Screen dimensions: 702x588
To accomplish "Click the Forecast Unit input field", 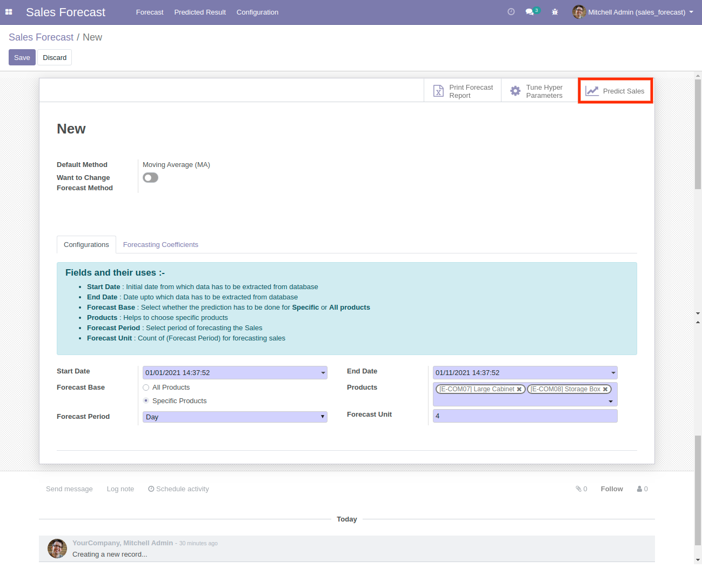I will 525,416.
